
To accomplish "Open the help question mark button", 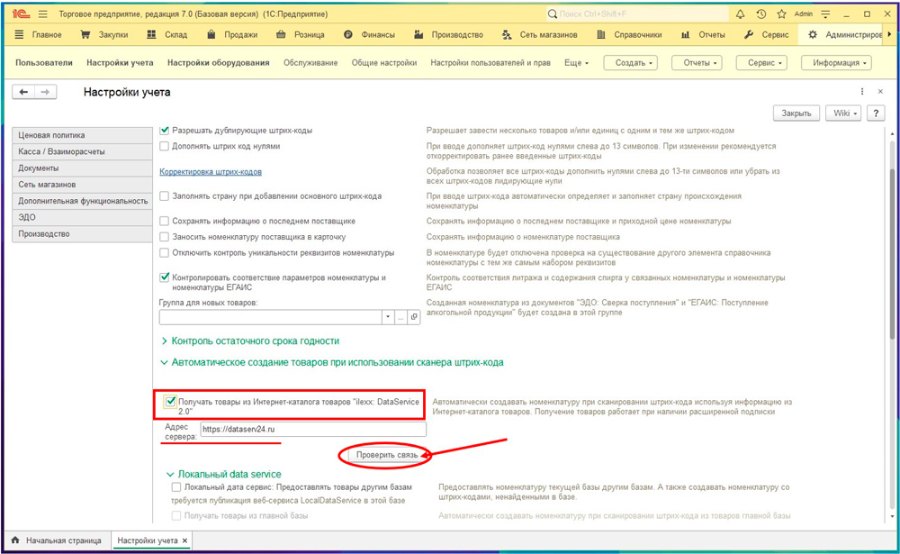I will (x=875, y=113).
